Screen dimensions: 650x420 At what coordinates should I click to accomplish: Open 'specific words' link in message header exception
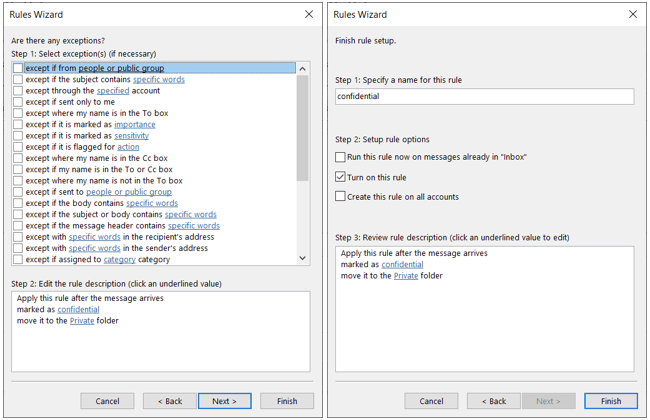click(x=194, y=226)
